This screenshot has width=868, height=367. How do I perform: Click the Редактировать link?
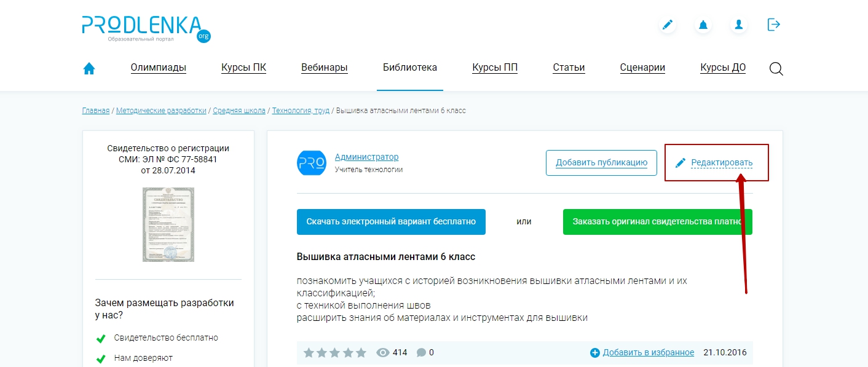tap(721, 163)
